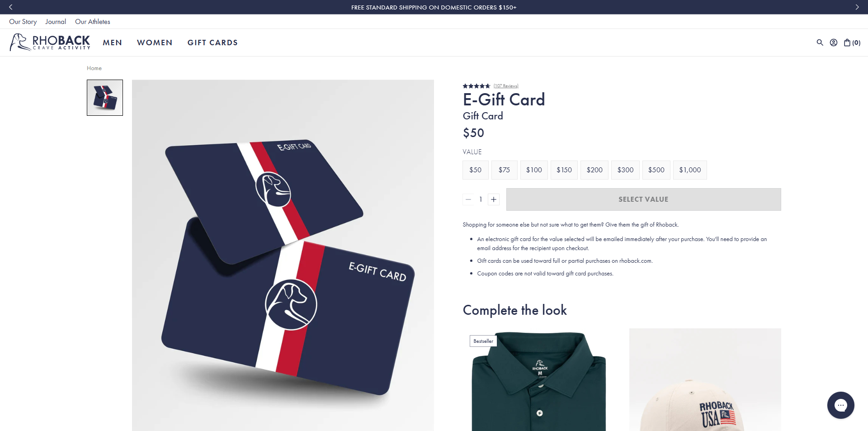Open the search magnifier icon

(820, 43)
